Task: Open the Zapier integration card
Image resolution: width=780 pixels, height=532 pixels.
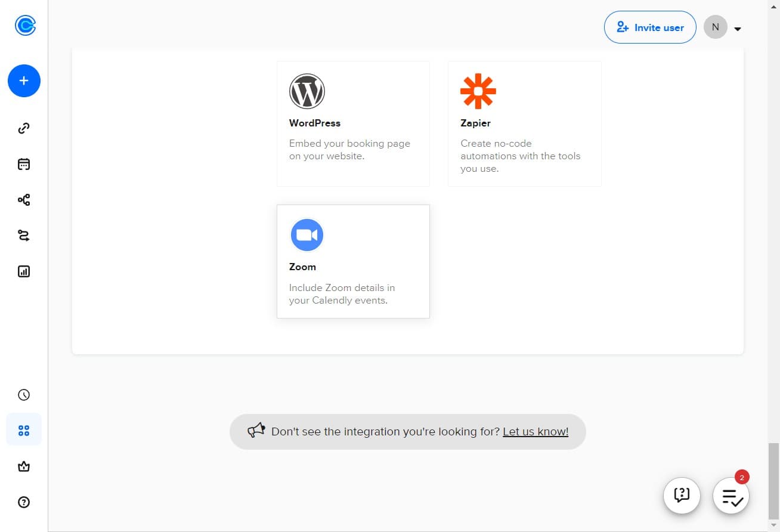Action: (524, 123)
